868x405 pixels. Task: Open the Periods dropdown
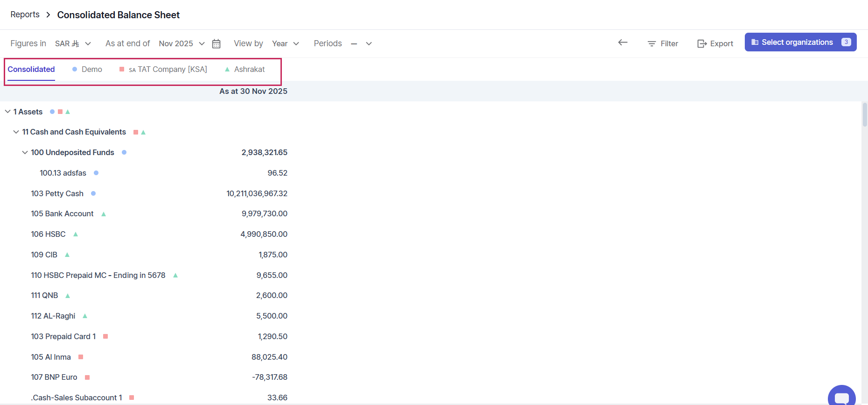click(361, 43)
